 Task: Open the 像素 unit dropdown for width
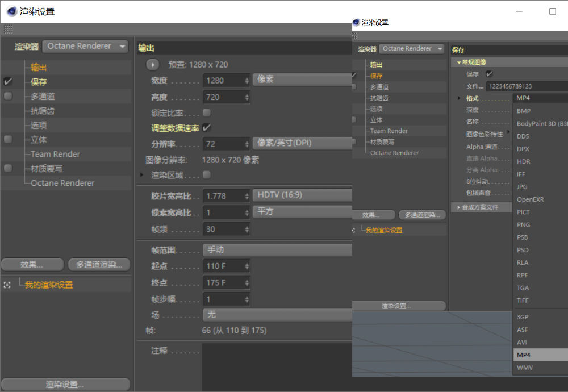point(303,80)
